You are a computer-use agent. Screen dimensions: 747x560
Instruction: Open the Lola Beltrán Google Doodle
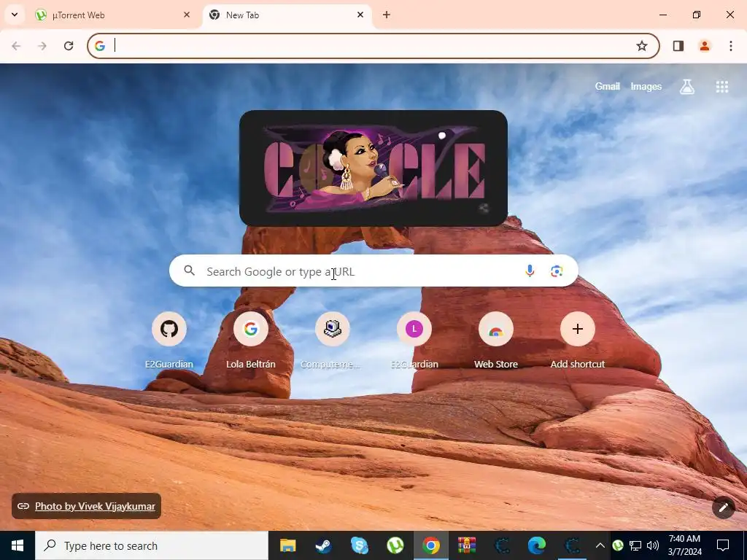point(373,168)
